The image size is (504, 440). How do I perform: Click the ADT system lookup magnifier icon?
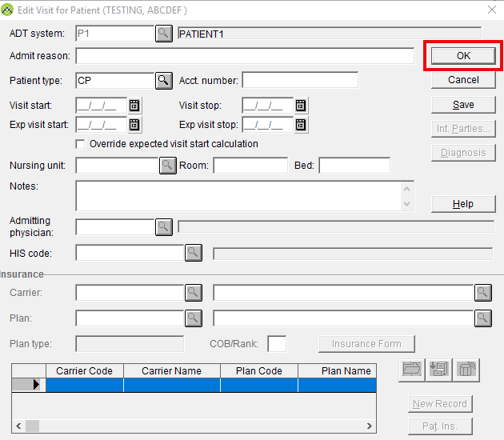pyautogui.click(x=163, y=33)
